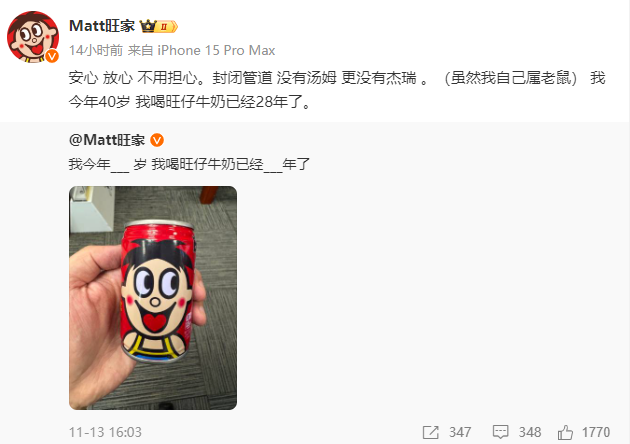The height and width of the screenshot is (444, 630).
Task: Open original post time 11-13 16:03
Action: click(105, 432)
